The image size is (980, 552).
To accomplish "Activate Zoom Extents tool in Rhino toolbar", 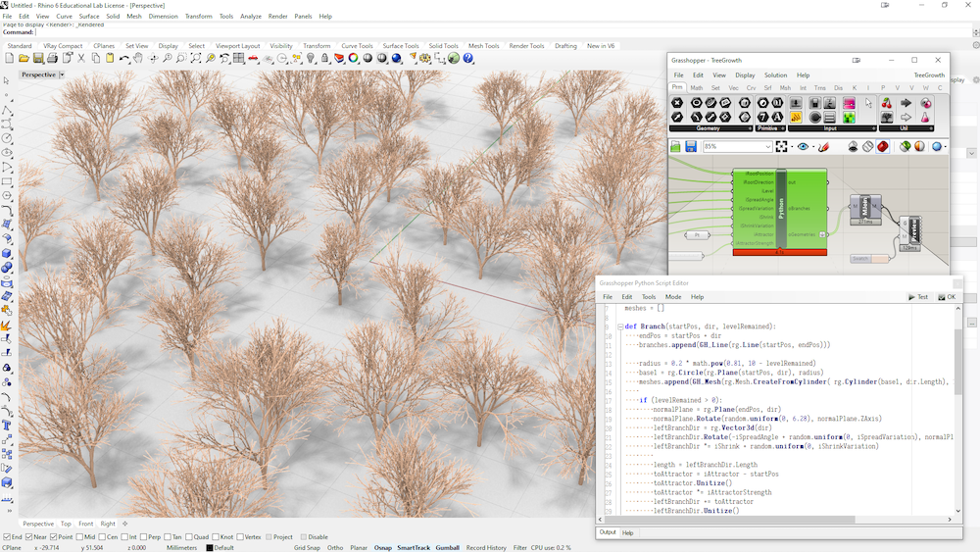I will point(196,58).
